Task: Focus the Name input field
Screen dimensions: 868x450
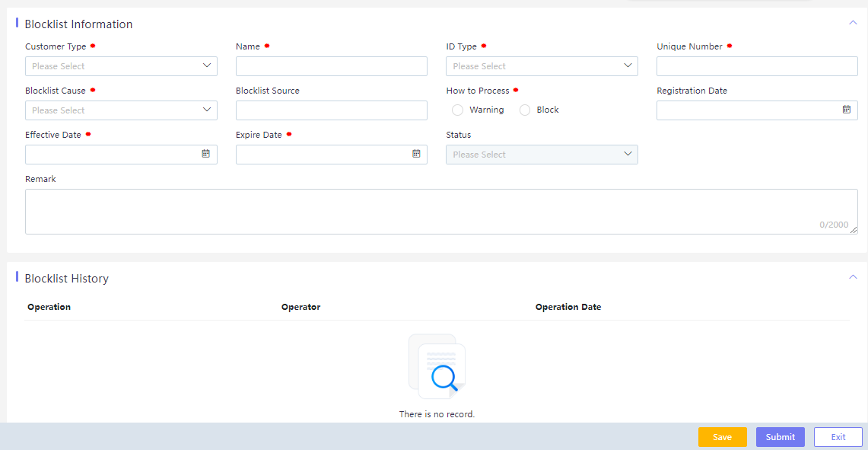Action: [x=332, y=66]
